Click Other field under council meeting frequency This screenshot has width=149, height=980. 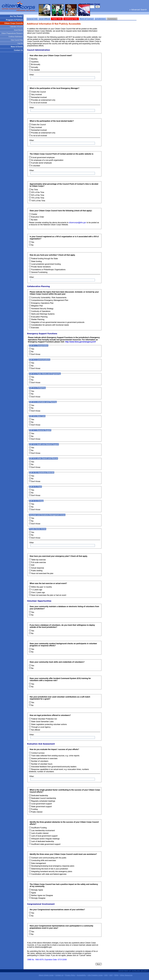62,78
